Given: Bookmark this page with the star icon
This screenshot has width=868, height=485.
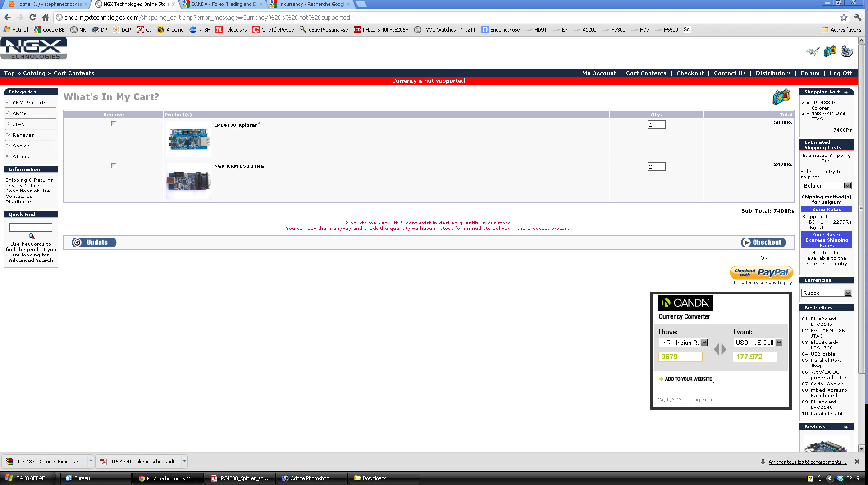Looking at the screenshot, I should coord(844,18).
